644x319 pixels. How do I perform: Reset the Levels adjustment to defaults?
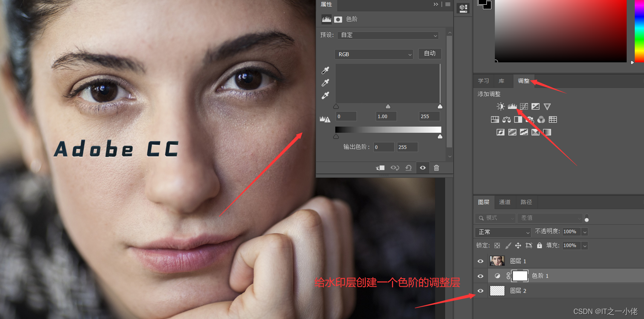click(x=409, y=168)
